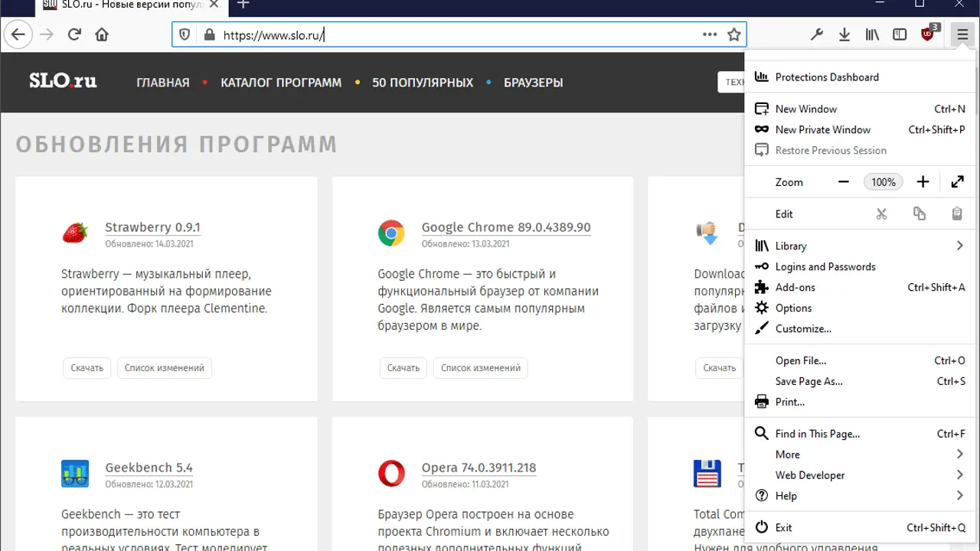
Task: Open the Library toolbar icon
Action: 872,34
